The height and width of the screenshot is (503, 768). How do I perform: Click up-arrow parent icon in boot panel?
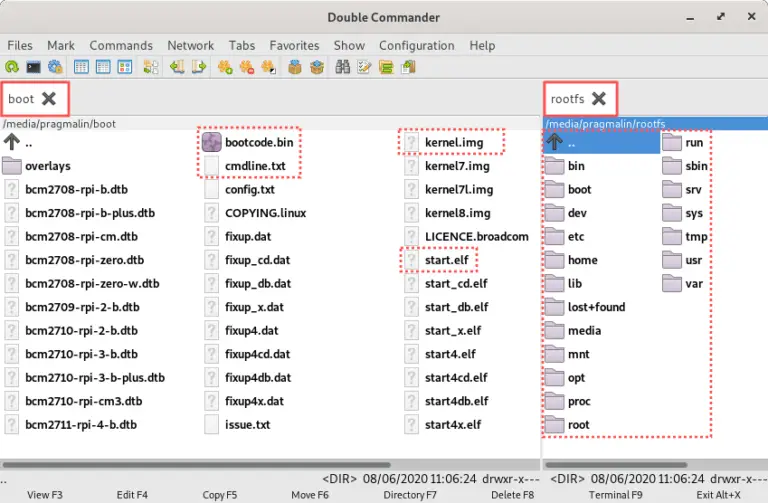click(x=12, y=142)
